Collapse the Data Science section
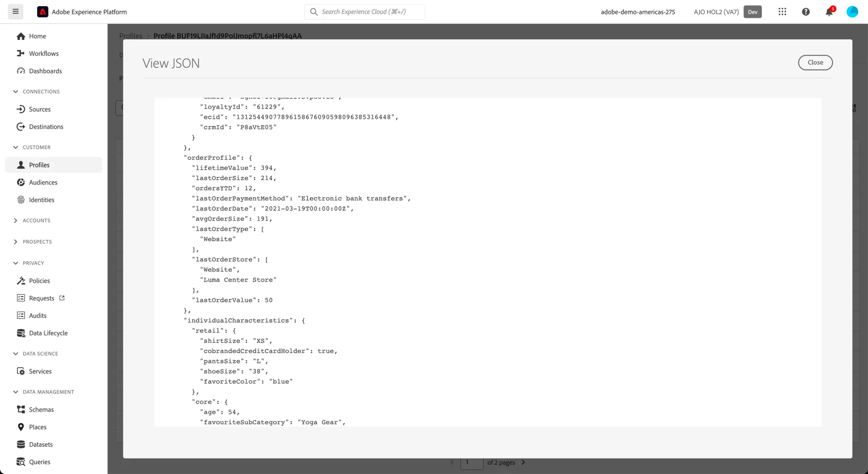 (15, 354)
